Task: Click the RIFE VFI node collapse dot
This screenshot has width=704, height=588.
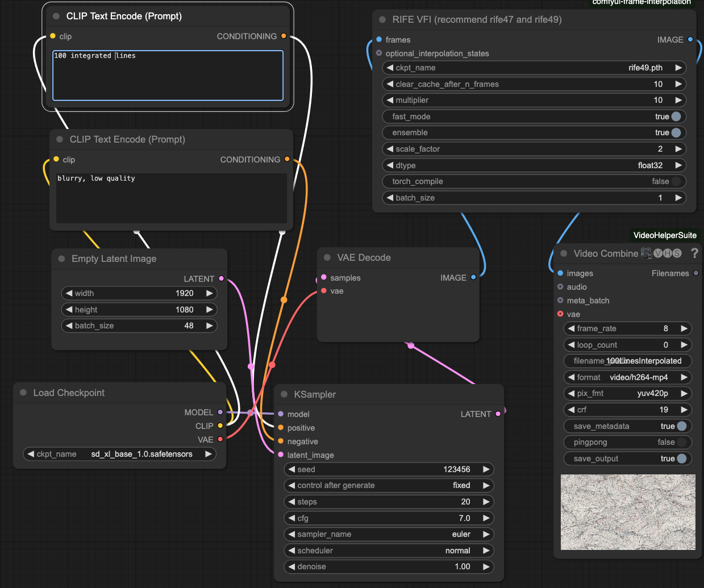Action: coord(382,19)
